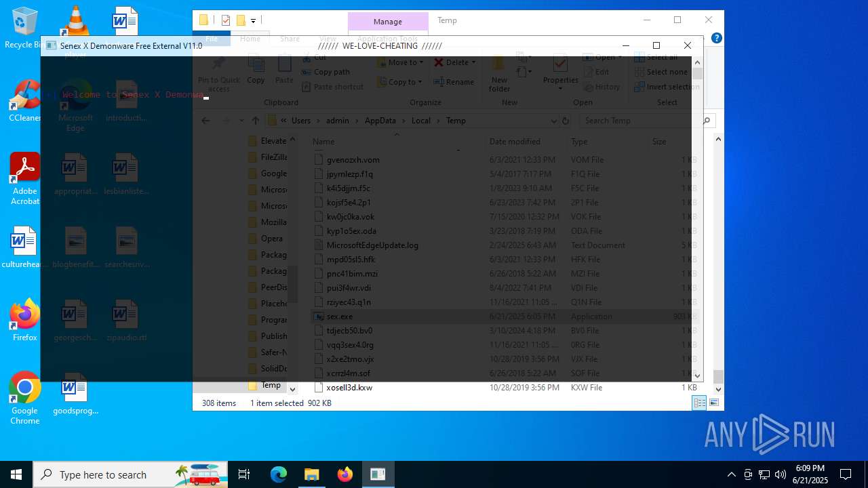The image size is (868, 488).
Task: Select xosell3d.kxw file in Explorer
Action: coord(349,388)
